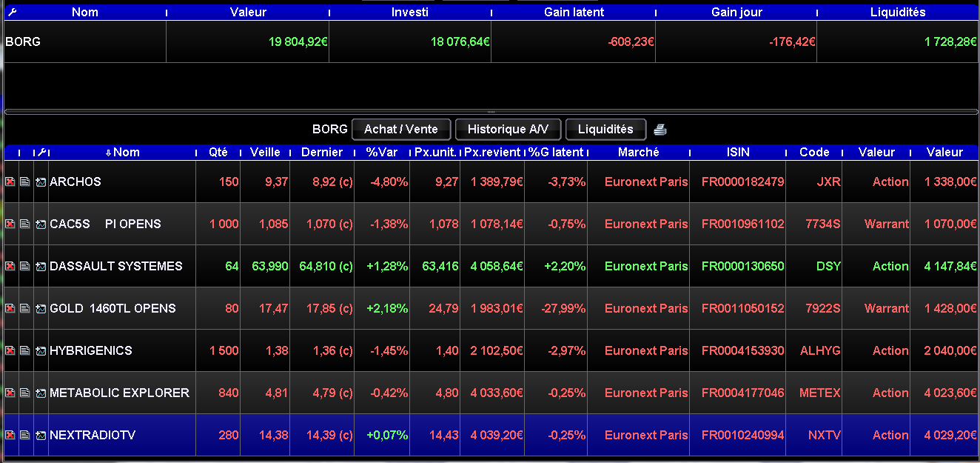Display the HYBRIGENICS chart icon
Image resolution: width=980 pixels, height=463 pixels.
pyautogui.click(x=41, y=350)
